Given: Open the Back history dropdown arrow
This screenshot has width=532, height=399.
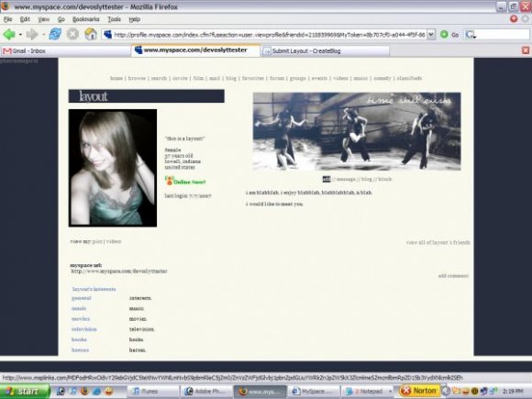Looking at the screenshot, I should point(20,34).
